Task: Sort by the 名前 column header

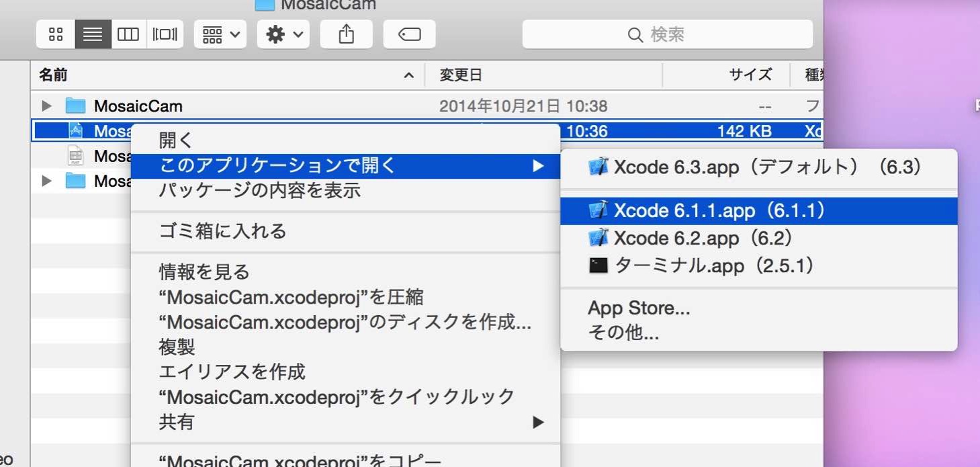Action: click(x=228, y=75)
